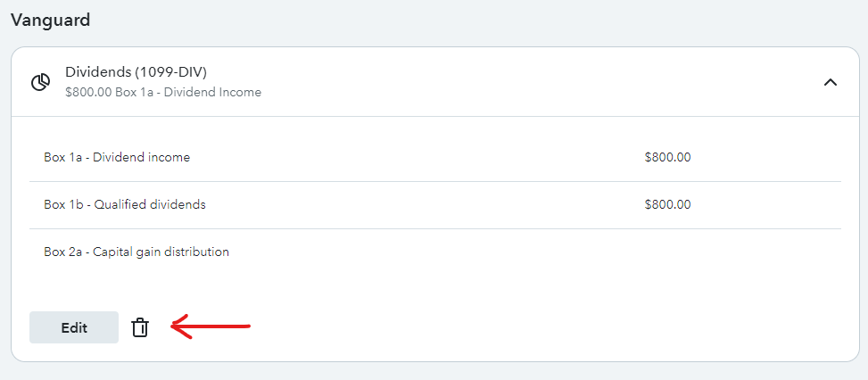Screen dimensions: 868x380
Task: Click the divider line below Box 1a row
Action: click(x=435, y=181)
